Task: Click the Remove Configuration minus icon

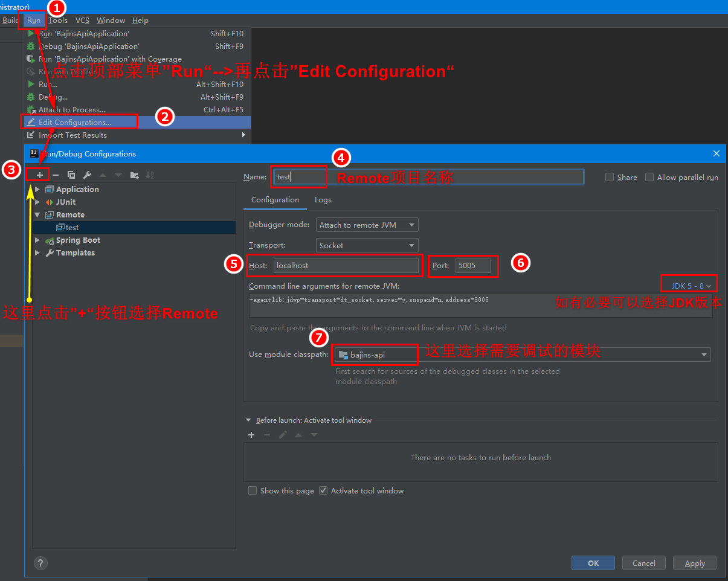Action: point(56,175)
